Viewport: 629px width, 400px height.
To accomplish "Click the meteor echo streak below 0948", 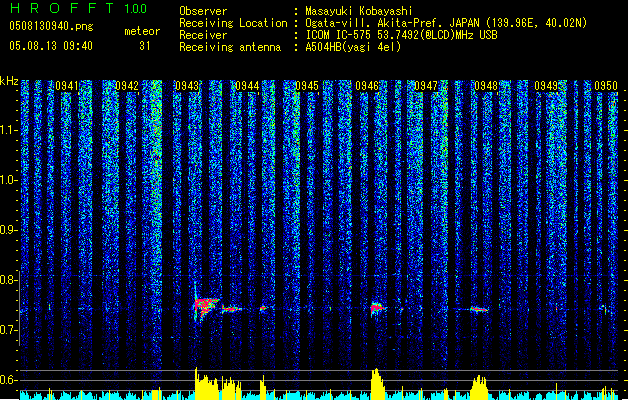I will point(479,309).
